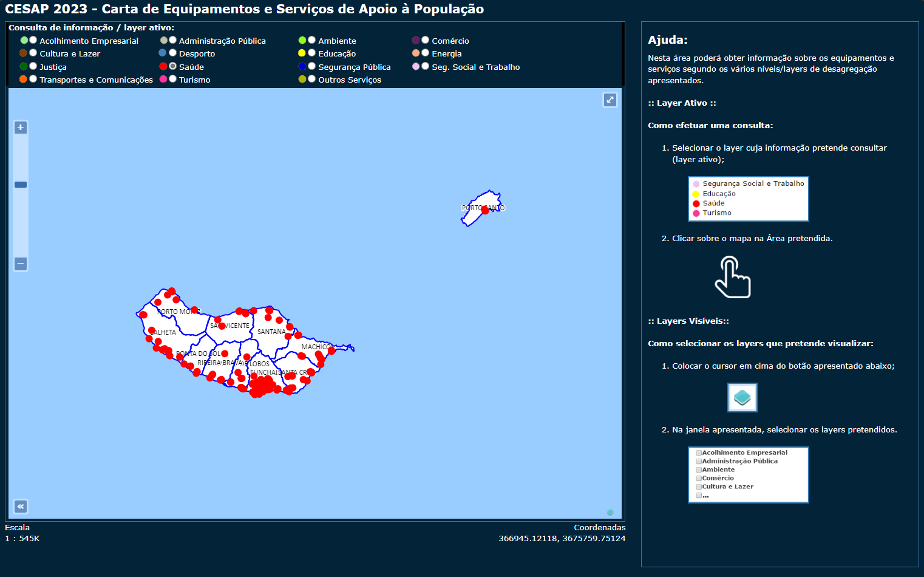Select the Comércio layer radio button
The height and width of the screenshot is (577, 924).
[x=425, y=40]
